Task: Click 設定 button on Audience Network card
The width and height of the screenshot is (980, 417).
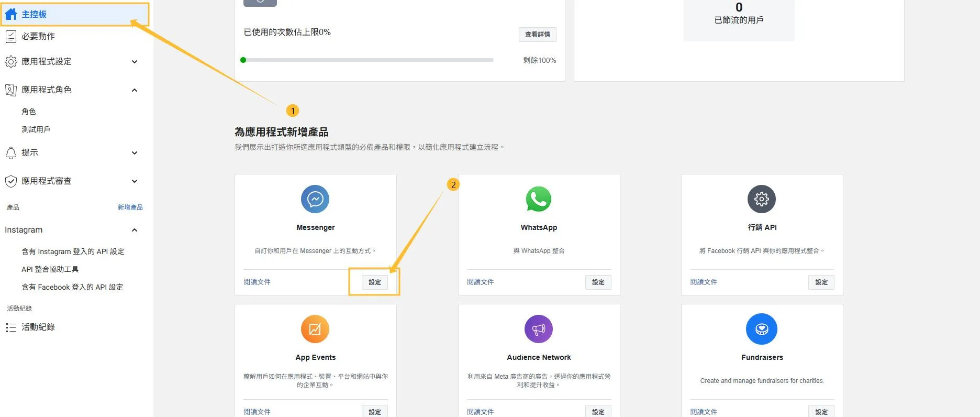Action: [x=598, y=412]
